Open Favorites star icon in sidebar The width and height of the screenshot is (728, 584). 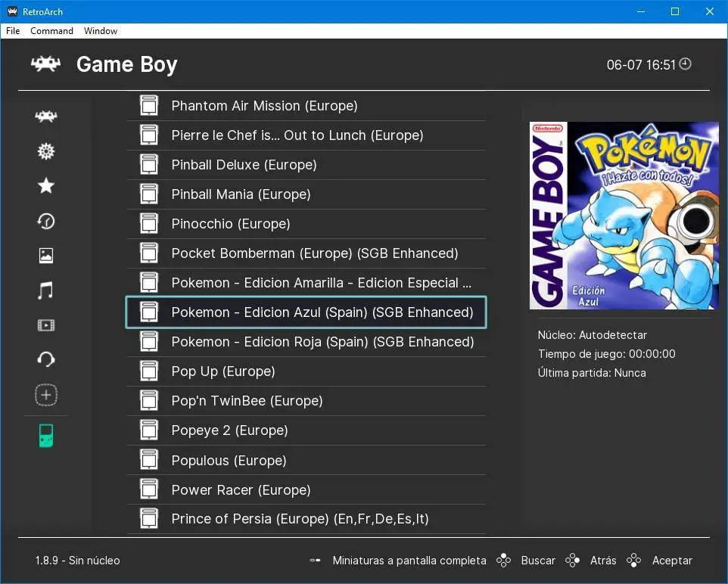[46, 185]
